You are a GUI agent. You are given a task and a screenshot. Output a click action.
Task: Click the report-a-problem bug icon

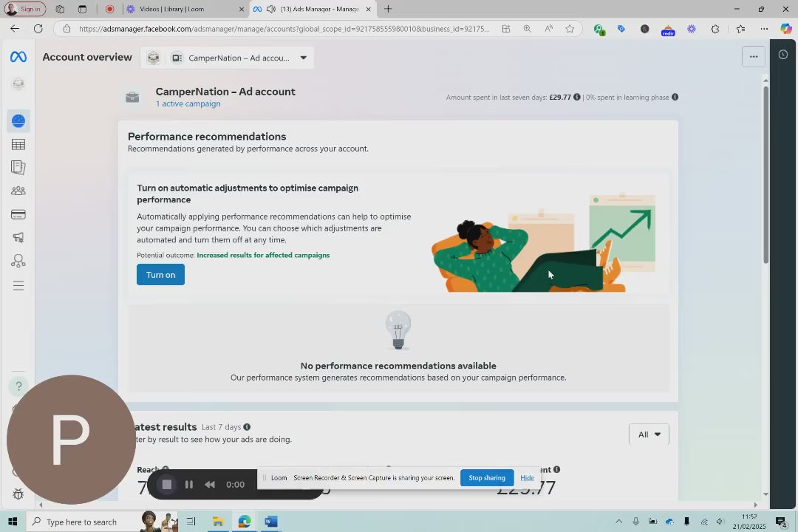tap(18, 494)
